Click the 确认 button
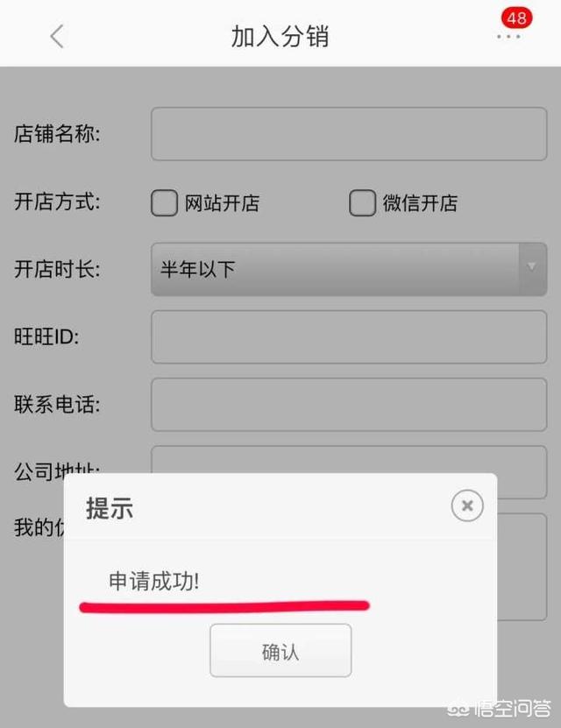561x728 pixels. click(x=280, y=650)
